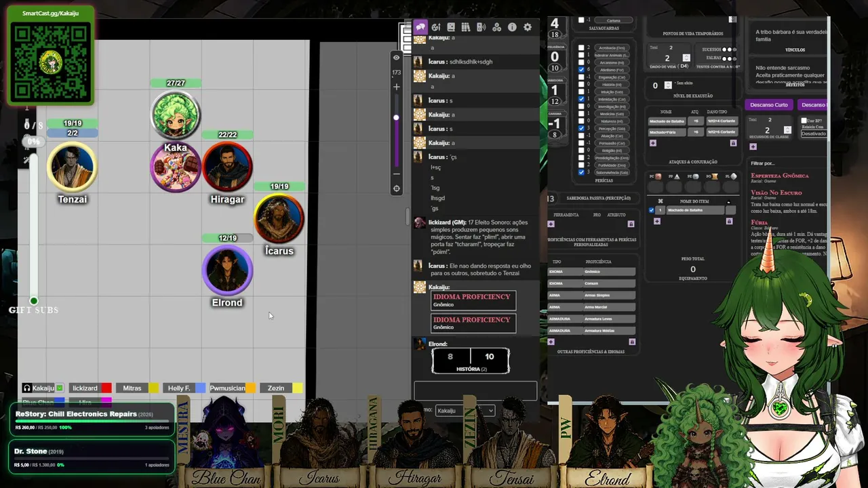This screenshot has height=488, width=868.
Task: Toggle the Percepção skill proficiency checkbox
Action: [581, 128]
